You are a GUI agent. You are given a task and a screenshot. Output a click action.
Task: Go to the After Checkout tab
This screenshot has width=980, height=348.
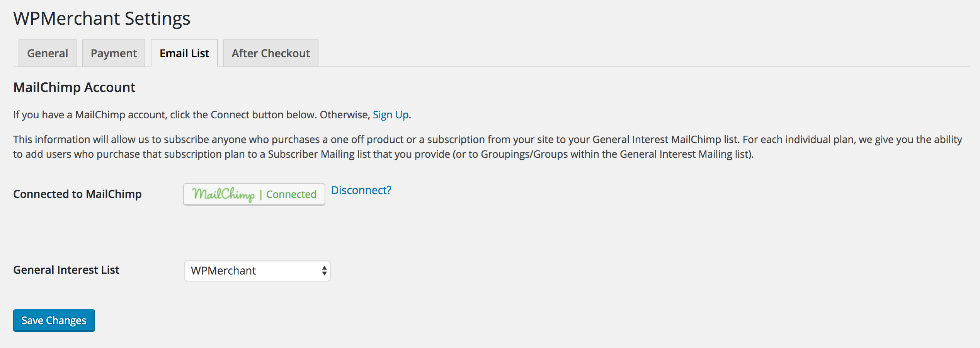point(271,53)
